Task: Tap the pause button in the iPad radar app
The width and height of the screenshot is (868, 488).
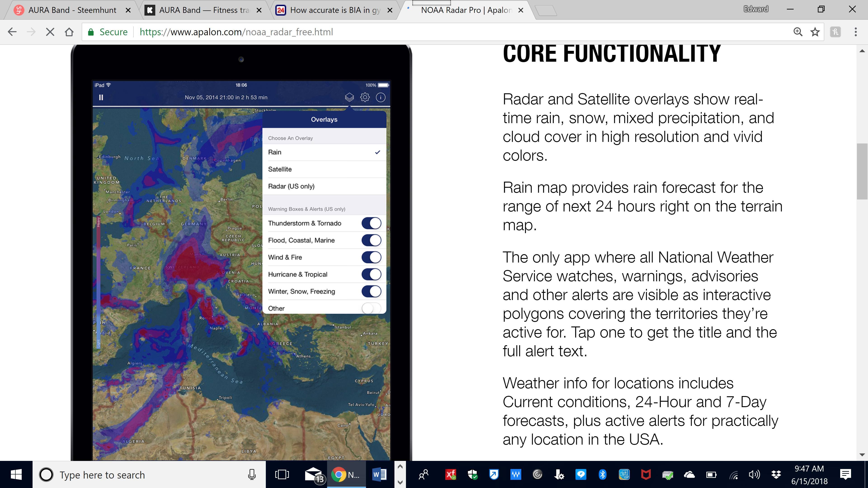Action: (x=101, y=97)
